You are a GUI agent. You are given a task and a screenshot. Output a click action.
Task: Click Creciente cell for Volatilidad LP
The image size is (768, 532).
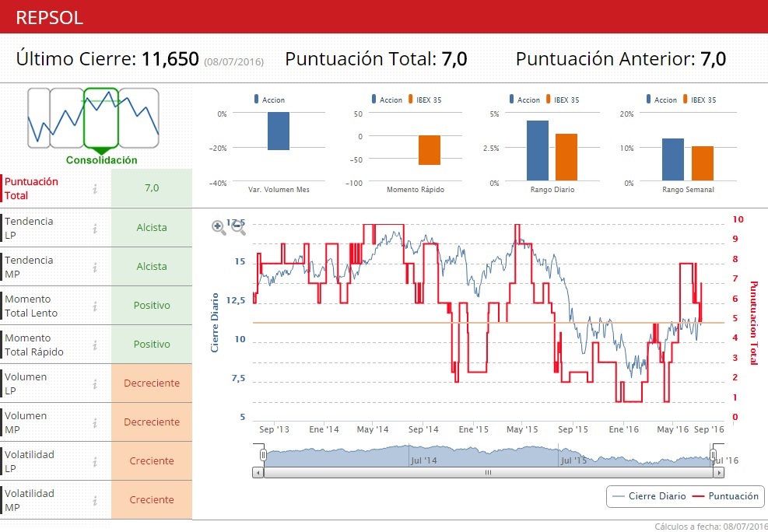click(x=152, y=461)
